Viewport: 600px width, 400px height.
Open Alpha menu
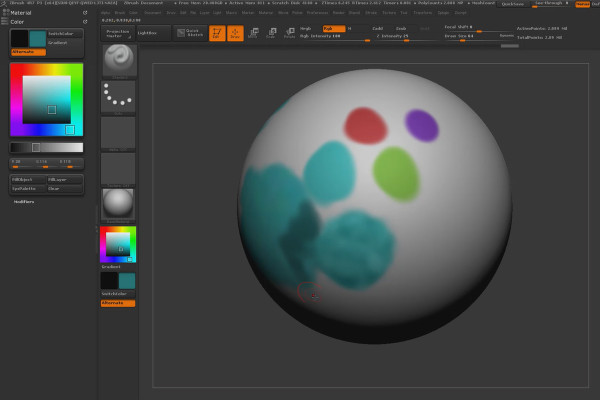106,13
